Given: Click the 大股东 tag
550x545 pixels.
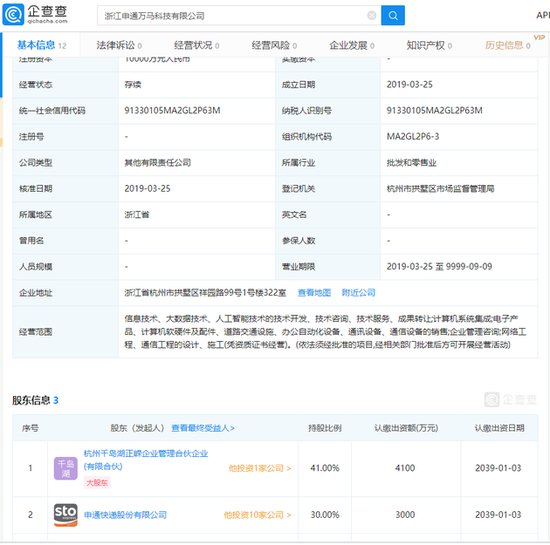Looking at the screenshot, I should pyautogui.click(x=97, y=483).
